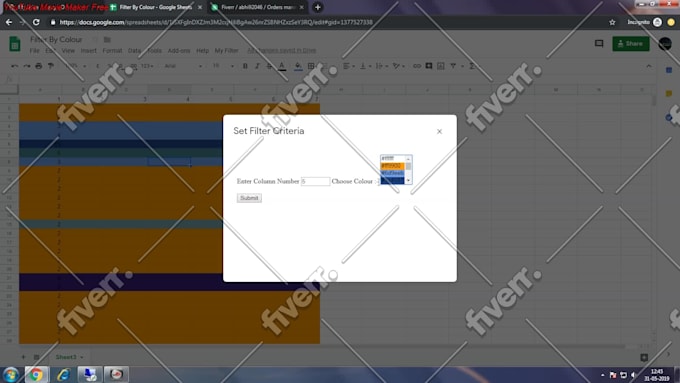
Task: Open the View menu
Action: [x=68, y=51]
